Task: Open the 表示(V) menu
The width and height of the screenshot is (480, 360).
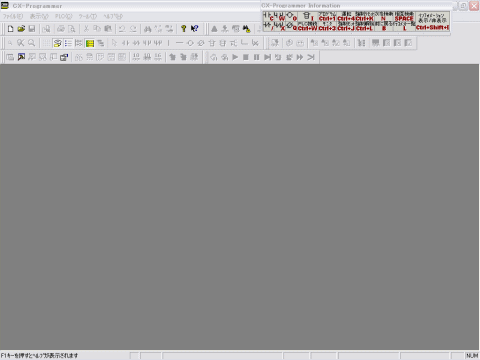Action: point(39,16)
